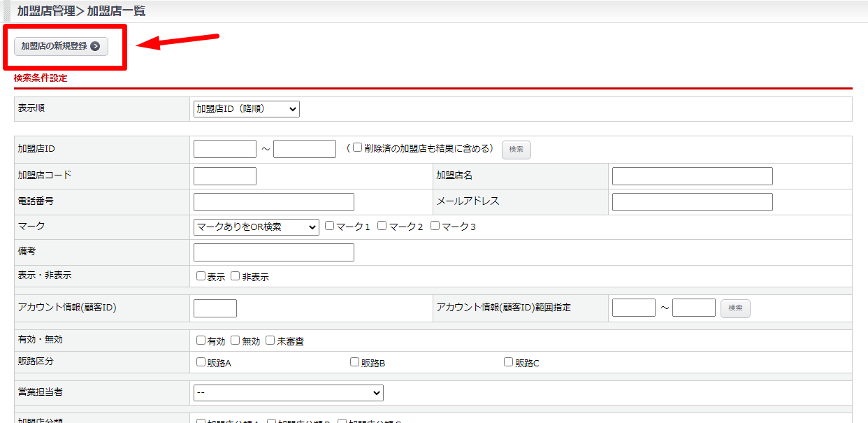Focus the アカウント情報(顧客ID) single input

coord(215,308)
